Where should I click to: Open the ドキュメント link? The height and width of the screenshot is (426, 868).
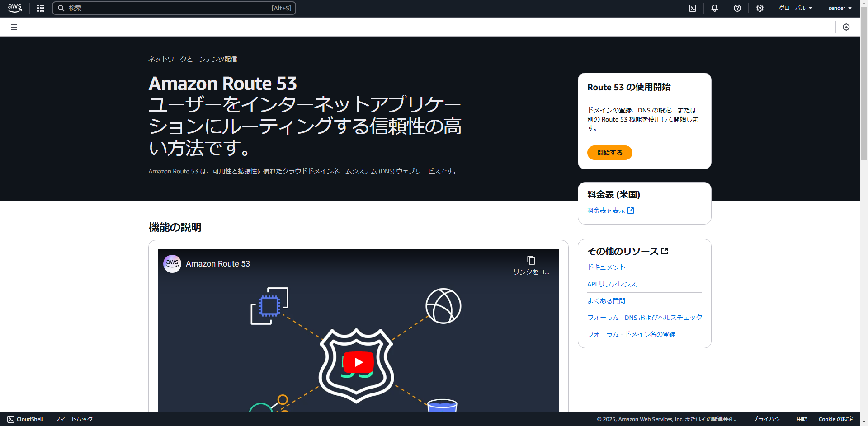[606, 267]
